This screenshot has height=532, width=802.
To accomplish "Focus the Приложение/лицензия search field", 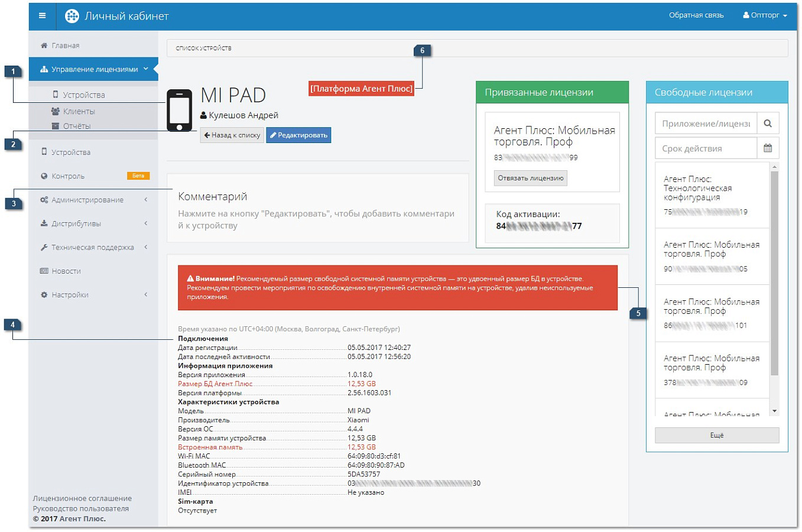I will [x=706, y=124].
